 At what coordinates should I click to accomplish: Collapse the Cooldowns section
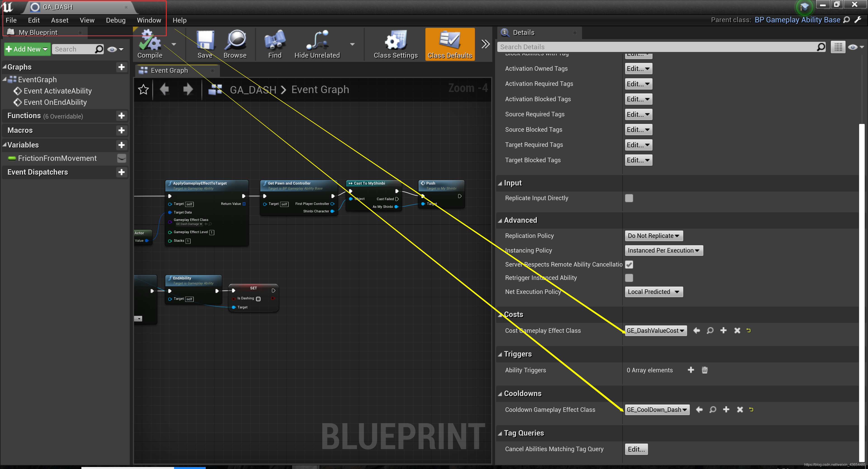tap(500, 394)
